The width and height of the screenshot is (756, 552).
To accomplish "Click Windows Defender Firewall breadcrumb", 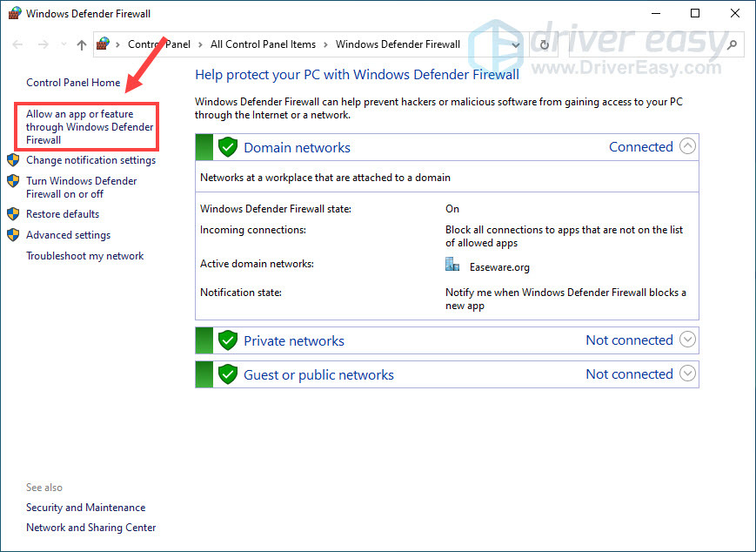I will coord(398,44).
